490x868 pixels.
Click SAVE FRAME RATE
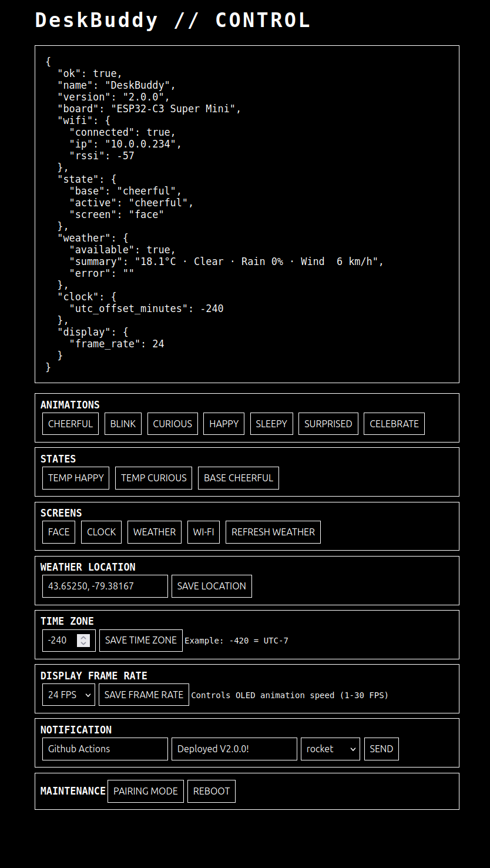click(144, 695)
